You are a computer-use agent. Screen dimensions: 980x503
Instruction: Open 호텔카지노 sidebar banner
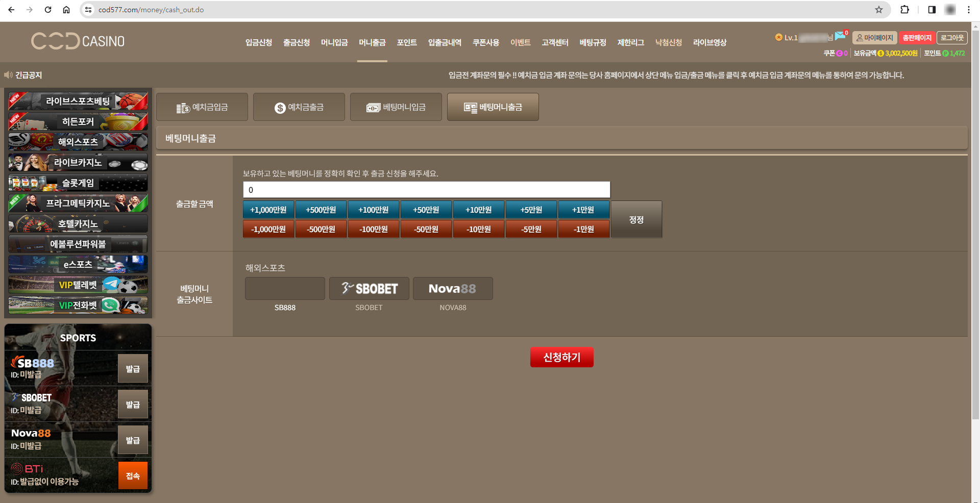pos(78,223)
